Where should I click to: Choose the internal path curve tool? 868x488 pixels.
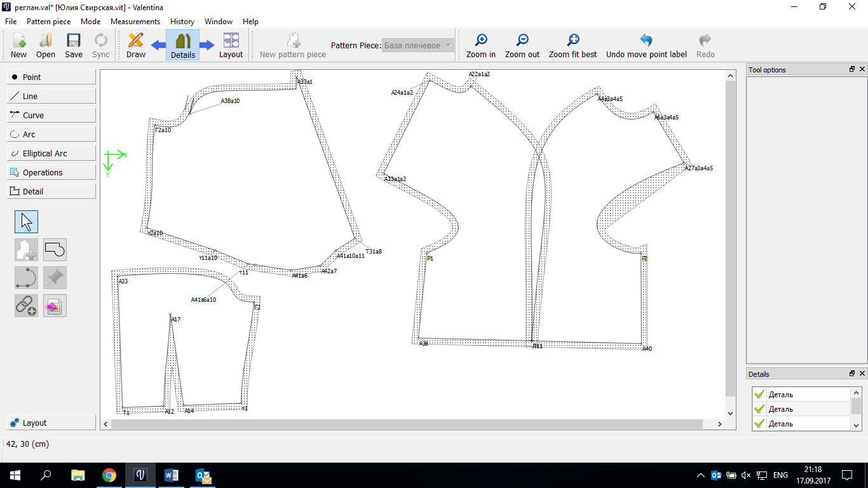[x=27, y=278]
